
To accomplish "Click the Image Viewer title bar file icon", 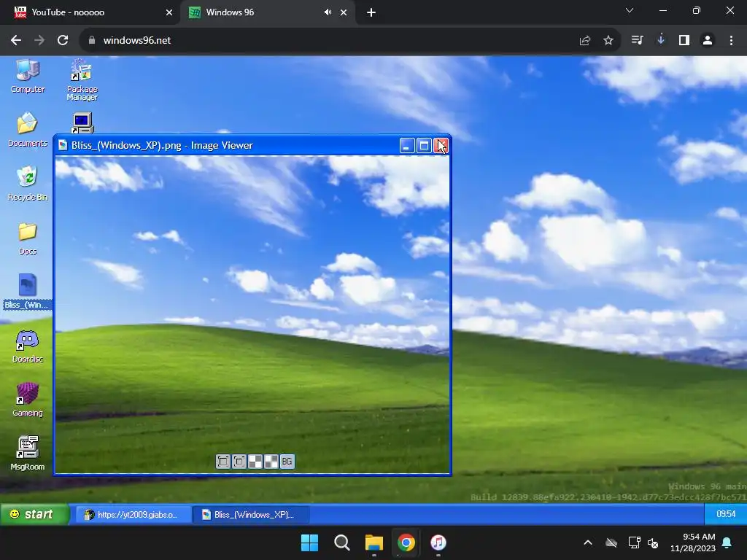I will coord(63,145).
